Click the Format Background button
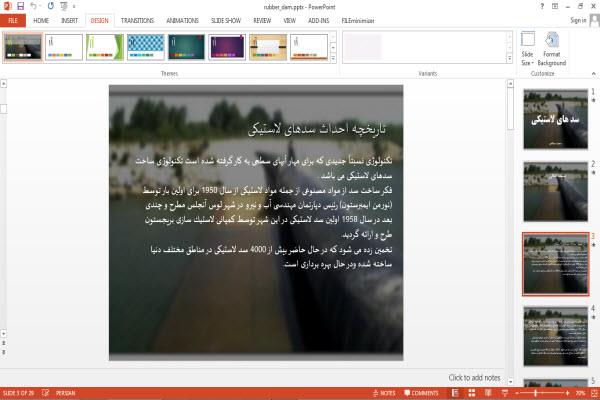Viewport: 600px width, 400px height. [551, 49]
